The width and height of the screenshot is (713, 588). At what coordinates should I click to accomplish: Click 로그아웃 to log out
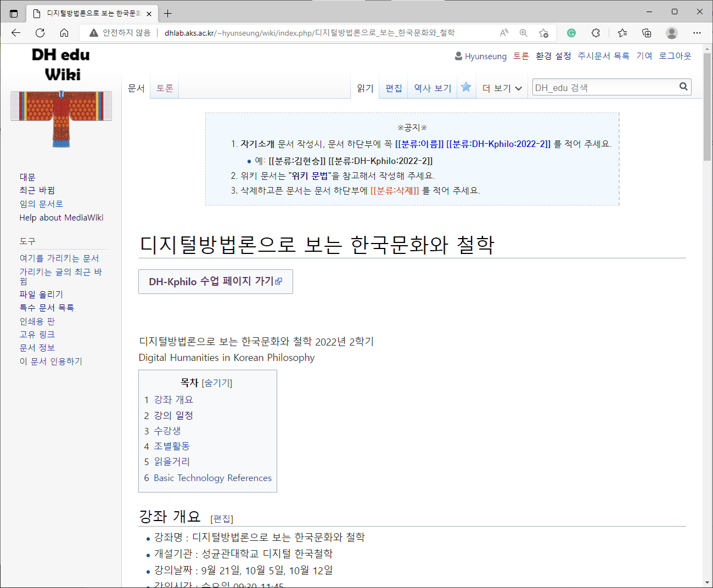coord(675,56)
